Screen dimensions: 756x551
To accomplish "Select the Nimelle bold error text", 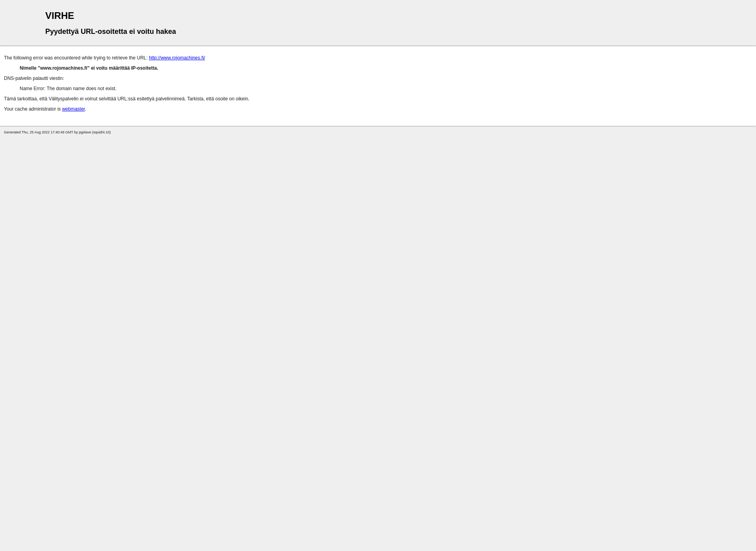I will [x=89, y=68].
